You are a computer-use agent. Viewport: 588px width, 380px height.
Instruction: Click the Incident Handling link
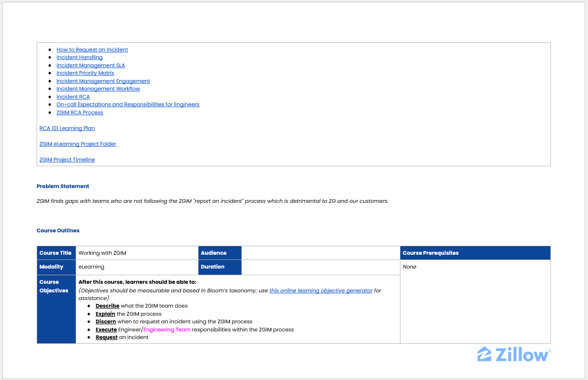pyautogui.click(x=80, y=57)
